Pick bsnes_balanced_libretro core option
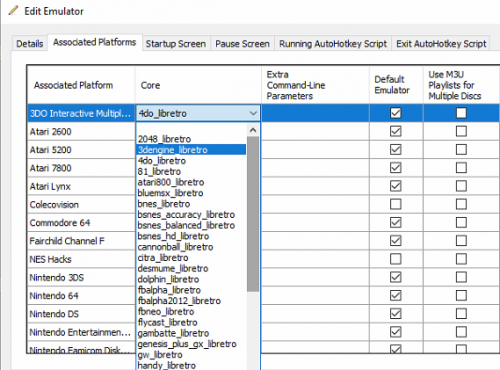This screenshot has width=500, height=370. tap(191, 225)
